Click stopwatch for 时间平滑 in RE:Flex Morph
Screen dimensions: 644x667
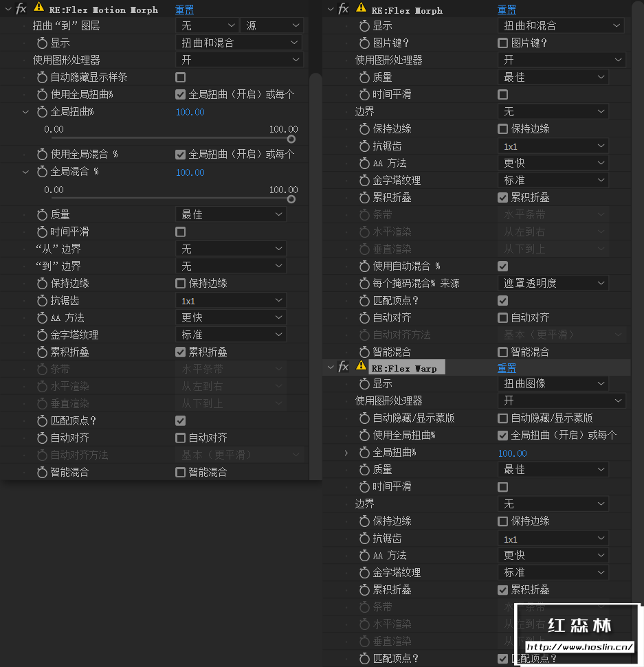[x=364, y=94]
